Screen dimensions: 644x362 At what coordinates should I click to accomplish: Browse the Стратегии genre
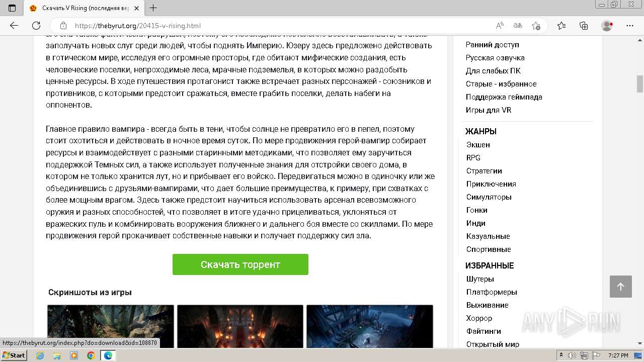click(x=484, y=171)
